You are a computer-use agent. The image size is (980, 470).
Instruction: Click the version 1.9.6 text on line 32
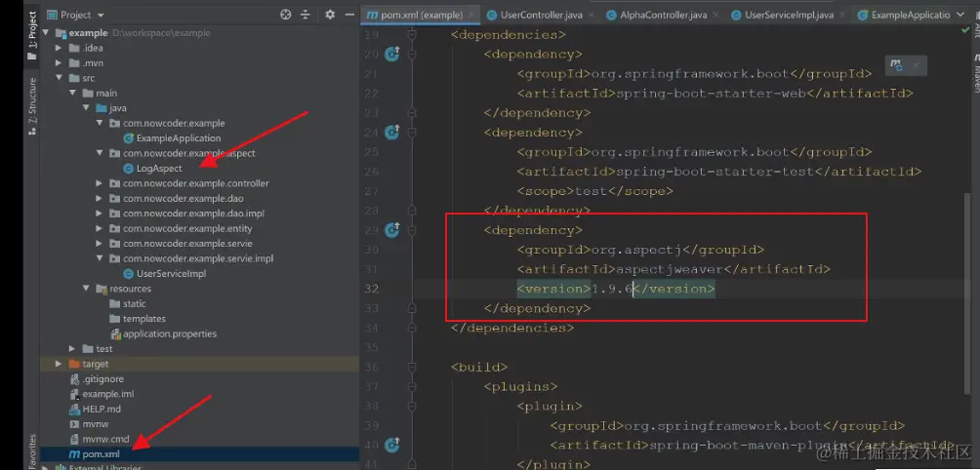(613, 289)
